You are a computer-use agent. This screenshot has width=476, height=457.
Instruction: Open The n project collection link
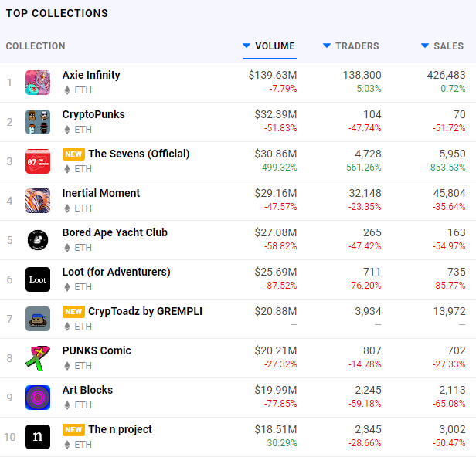[121, 430]
